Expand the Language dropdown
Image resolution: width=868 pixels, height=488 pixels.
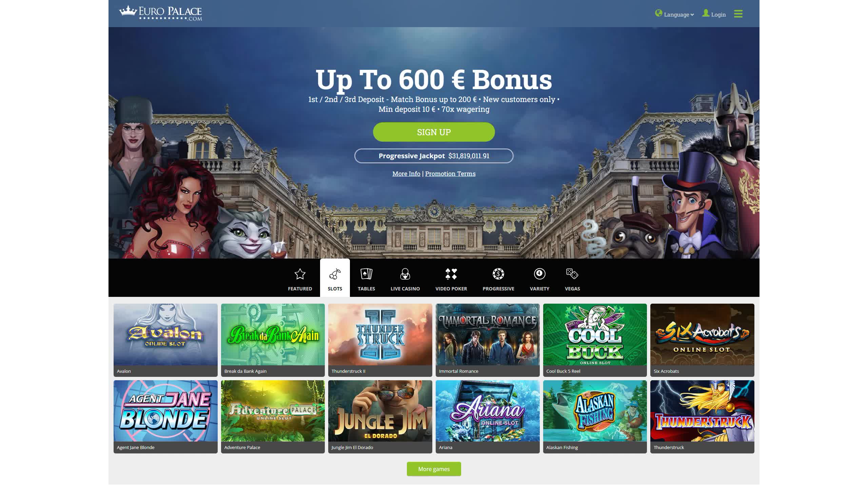click(674, 14)
